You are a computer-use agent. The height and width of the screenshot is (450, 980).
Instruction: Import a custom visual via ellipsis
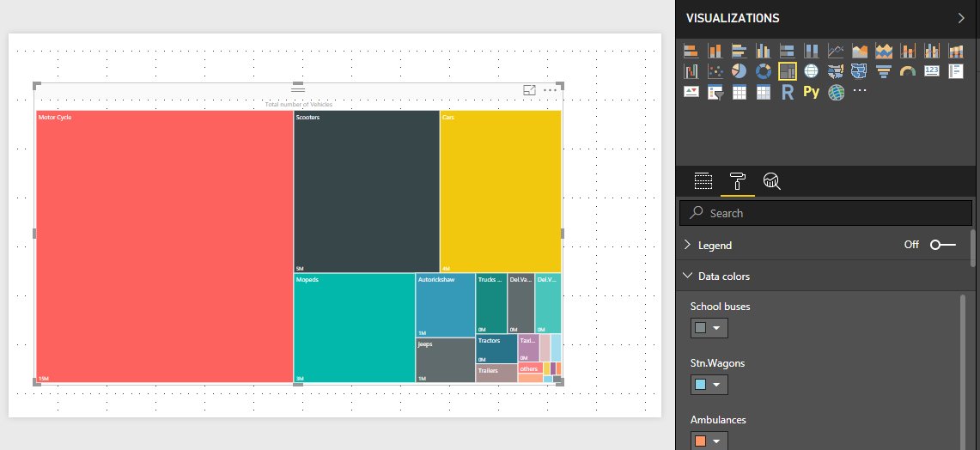(860, 91)
